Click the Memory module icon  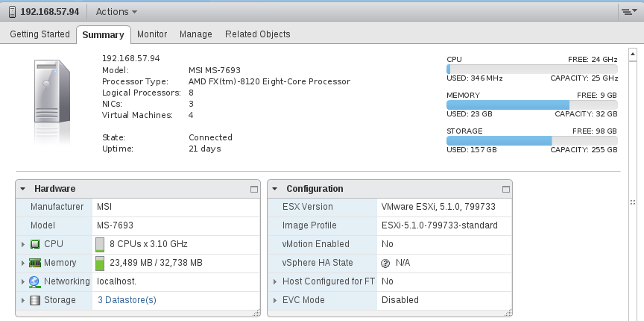point(35,263)
